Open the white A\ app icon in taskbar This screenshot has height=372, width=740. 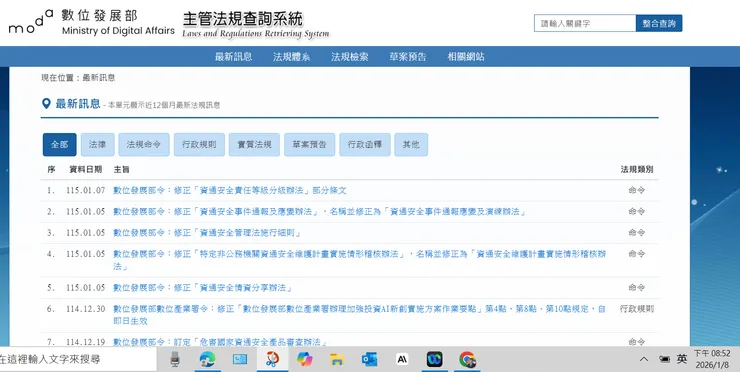tap(402, 360)
